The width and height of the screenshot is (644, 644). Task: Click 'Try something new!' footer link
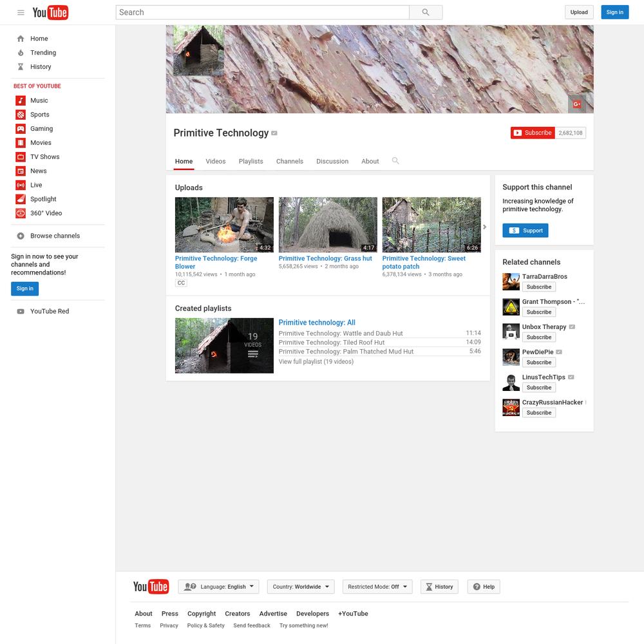(x=303, y=625)
